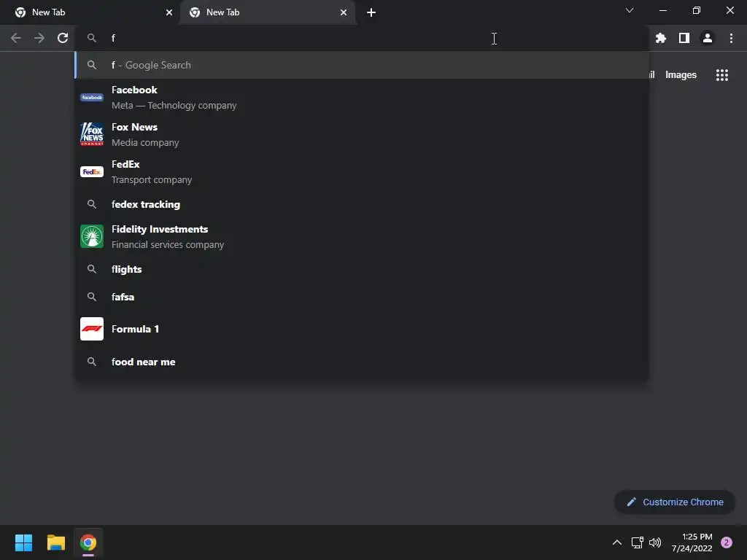The width and height of the screenshot is (747, 560).
Task: Click the Customize Chrome button
Action: pyautogui.click(x=675, y=502)
